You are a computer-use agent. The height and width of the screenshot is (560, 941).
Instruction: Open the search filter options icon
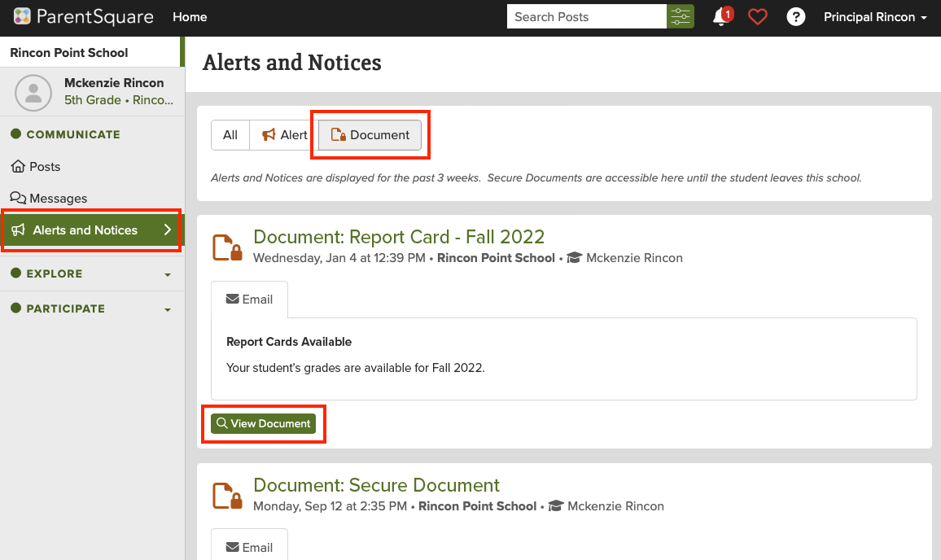pos(680,16)
